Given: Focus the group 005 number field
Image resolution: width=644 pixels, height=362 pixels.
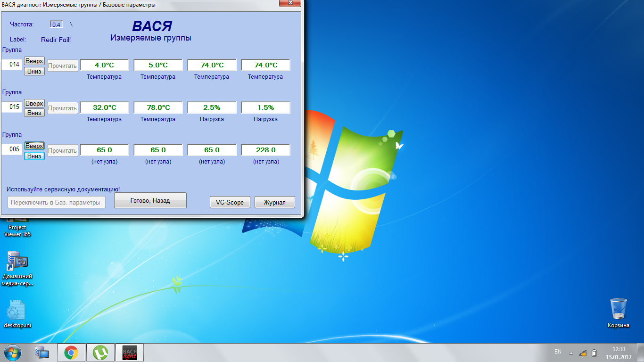Looking at the screenshot, I should tap(12, 149).
